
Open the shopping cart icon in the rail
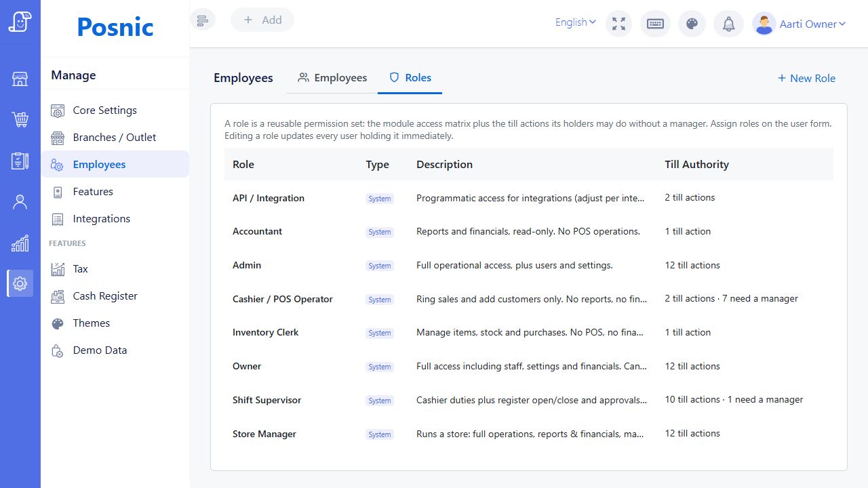(x=20, y=120)
